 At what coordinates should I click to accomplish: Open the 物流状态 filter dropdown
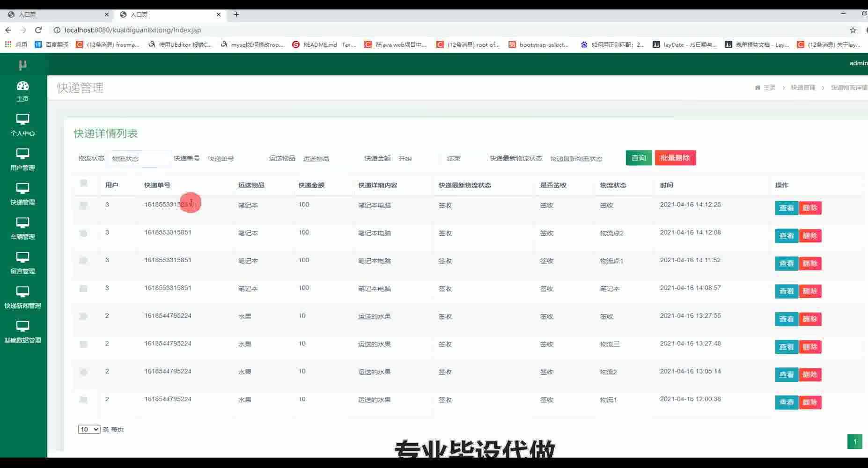click(x=140, y=159)
